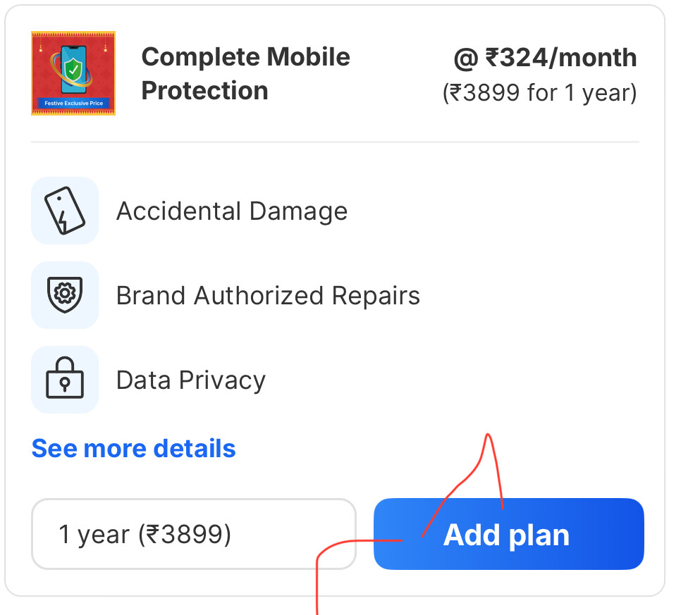Click the (₹3899 for 1 year) subtext
This screenshot has height=615, width=700.
[539, 93]
